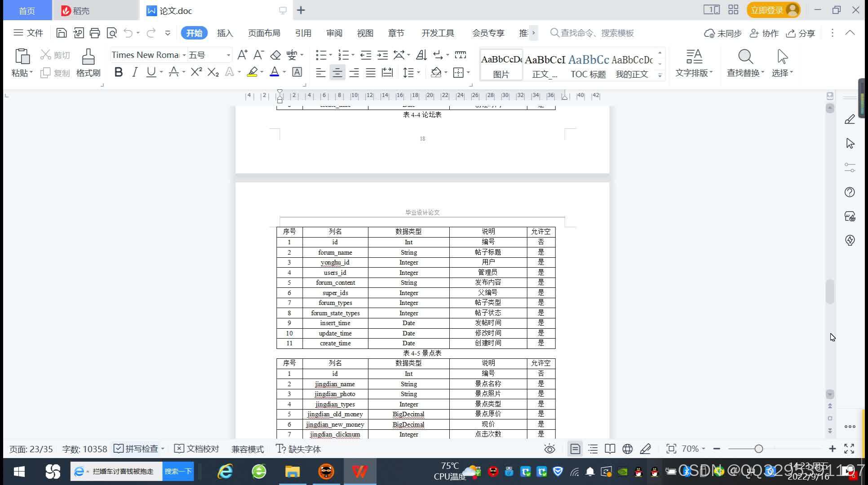Switch to the 插入 ribbon tab

225,33
